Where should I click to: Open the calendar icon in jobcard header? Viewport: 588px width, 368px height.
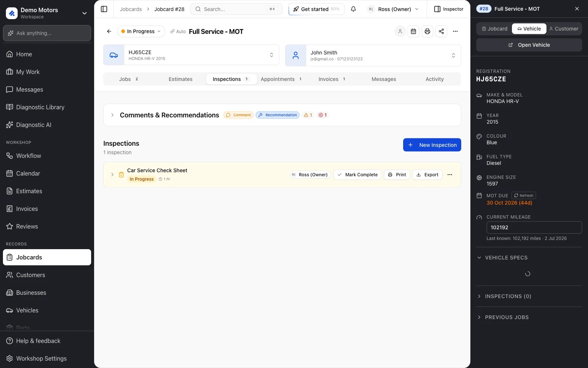pyautogui.click(x=413, y=31)
